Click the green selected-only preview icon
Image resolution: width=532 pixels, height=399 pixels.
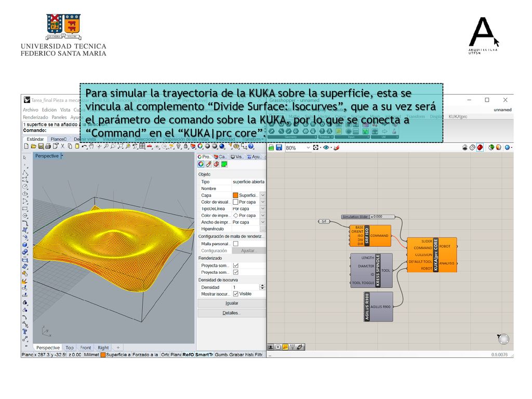491,148
